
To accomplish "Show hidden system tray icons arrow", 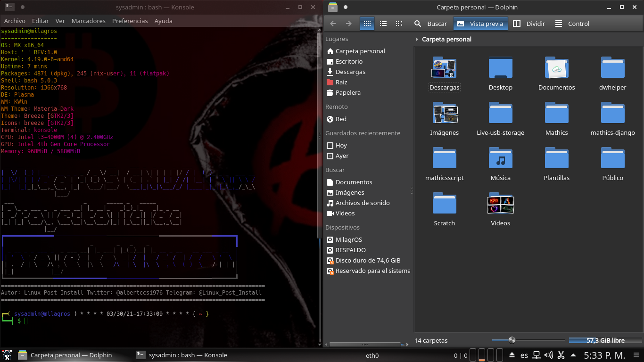I will coord(573,355).
